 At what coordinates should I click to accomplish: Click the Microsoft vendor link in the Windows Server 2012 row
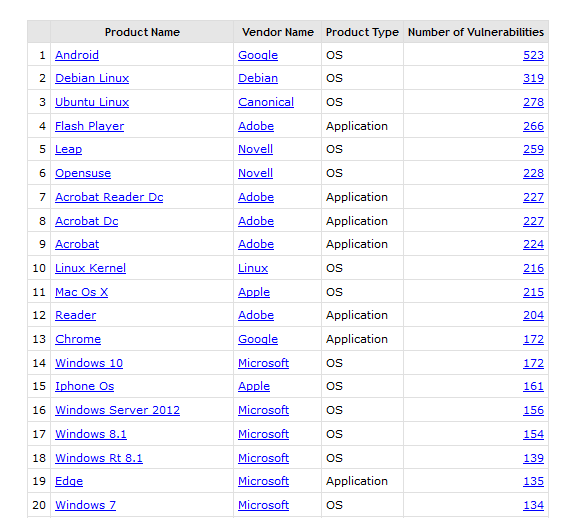[x=264, y=410]
